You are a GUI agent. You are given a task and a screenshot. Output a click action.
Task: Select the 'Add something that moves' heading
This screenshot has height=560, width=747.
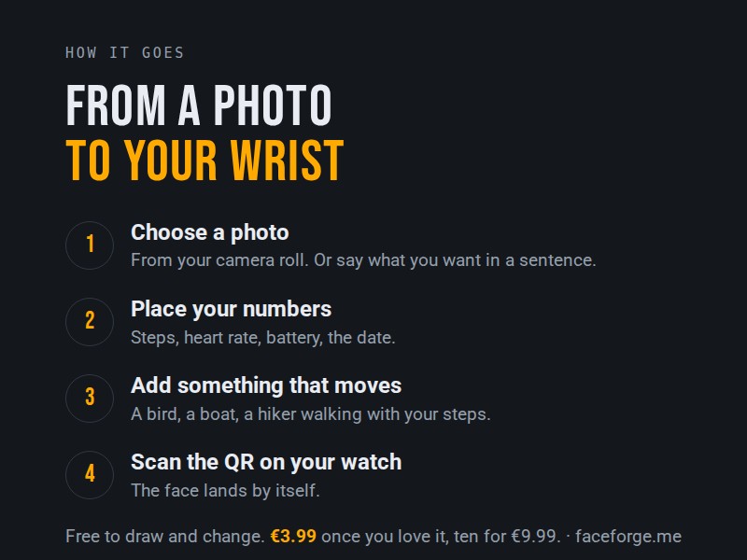point(266,385)
